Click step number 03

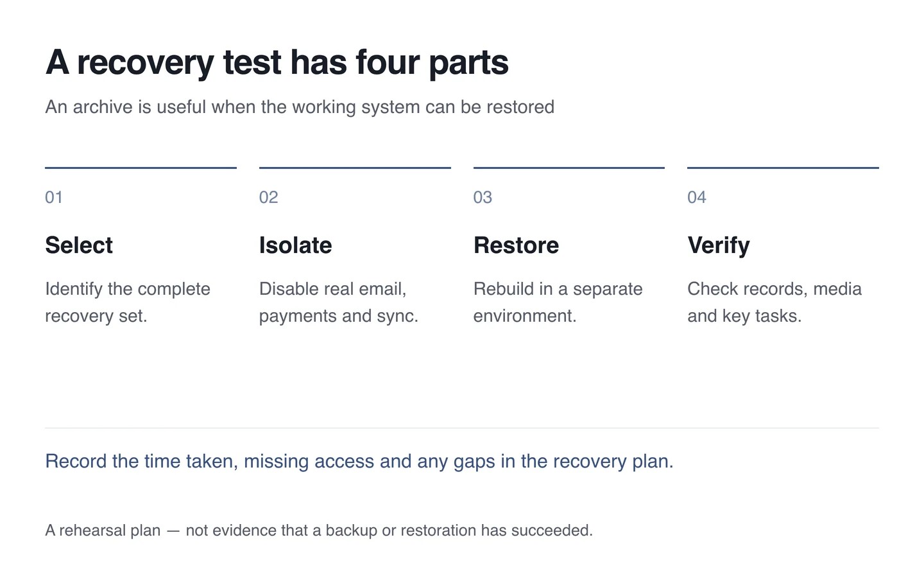point(483,197)
